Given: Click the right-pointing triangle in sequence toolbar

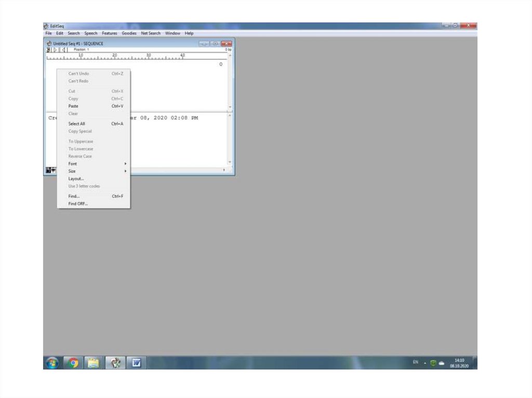Looking at the screenshot, I should tap(55, 50).
